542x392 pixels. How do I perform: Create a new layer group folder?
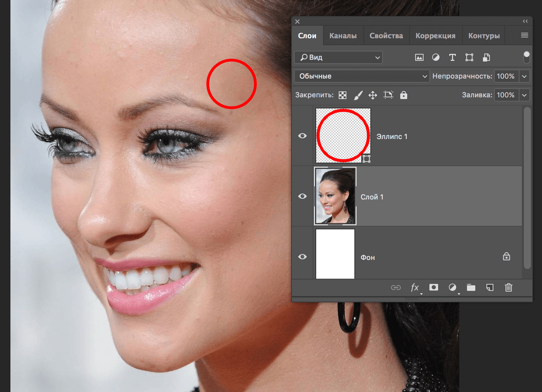471,287
